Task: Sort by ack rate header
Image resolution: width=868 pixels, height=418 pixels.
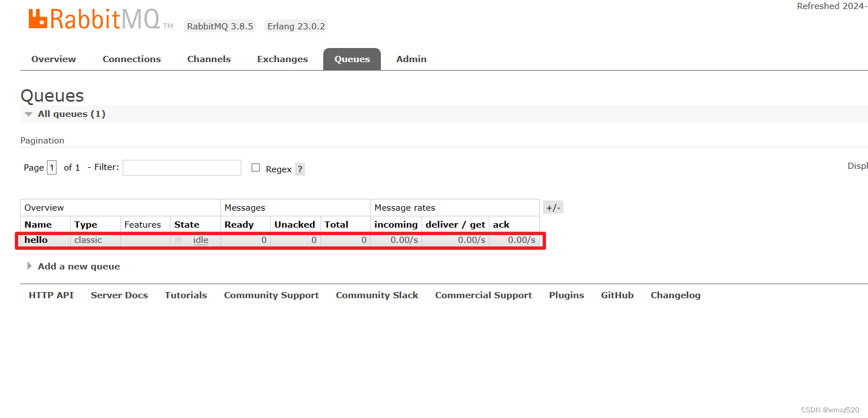Action: pos(501,225)
